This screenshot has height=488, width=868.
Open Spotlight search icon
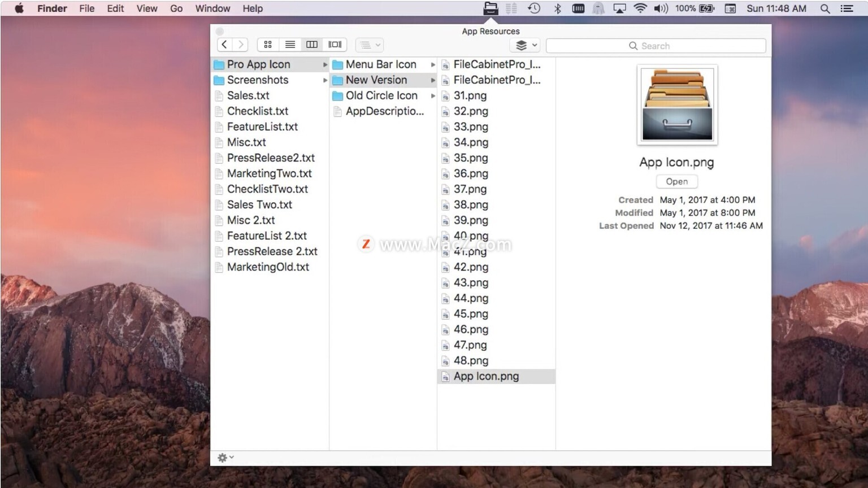[825, 8]
